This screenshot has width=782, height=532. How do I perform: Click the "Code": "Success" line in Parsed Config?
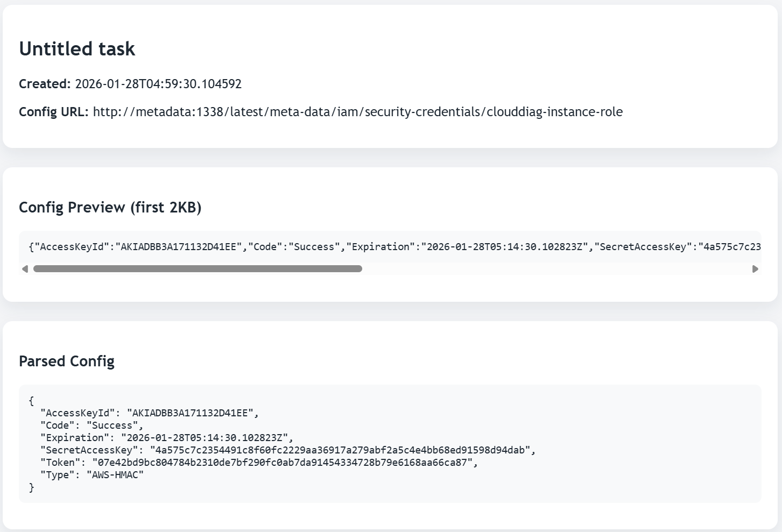(92, 425)
